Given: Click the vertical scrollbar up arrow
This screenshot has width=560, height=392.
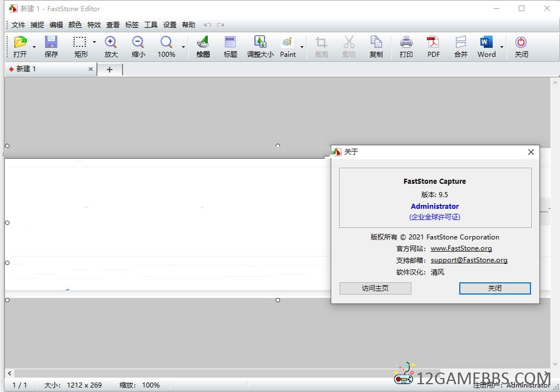Looking at the screenshot, I should (555, 82).
